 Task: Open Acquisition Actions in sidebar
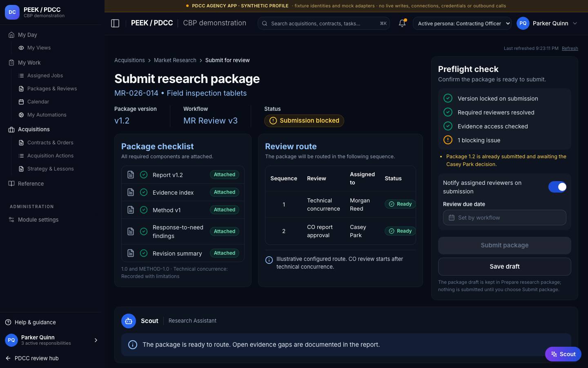(x=50, y=156)
